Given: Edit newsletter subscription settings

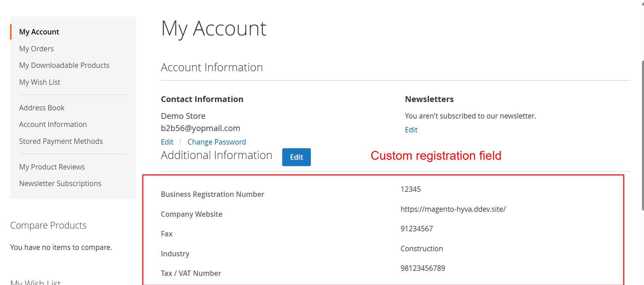Looking at the screenshot, I should [x=411, y=130].
